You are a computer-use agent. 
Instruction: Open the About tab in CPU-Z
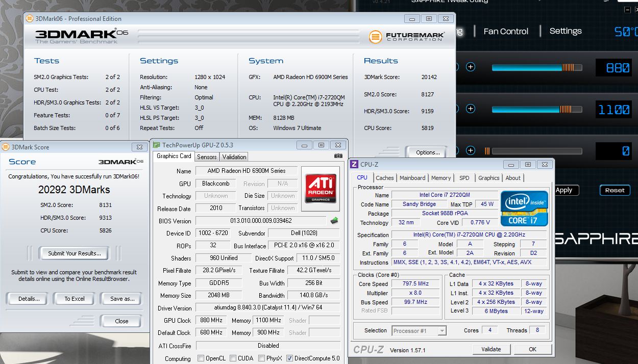coord(513,178)
